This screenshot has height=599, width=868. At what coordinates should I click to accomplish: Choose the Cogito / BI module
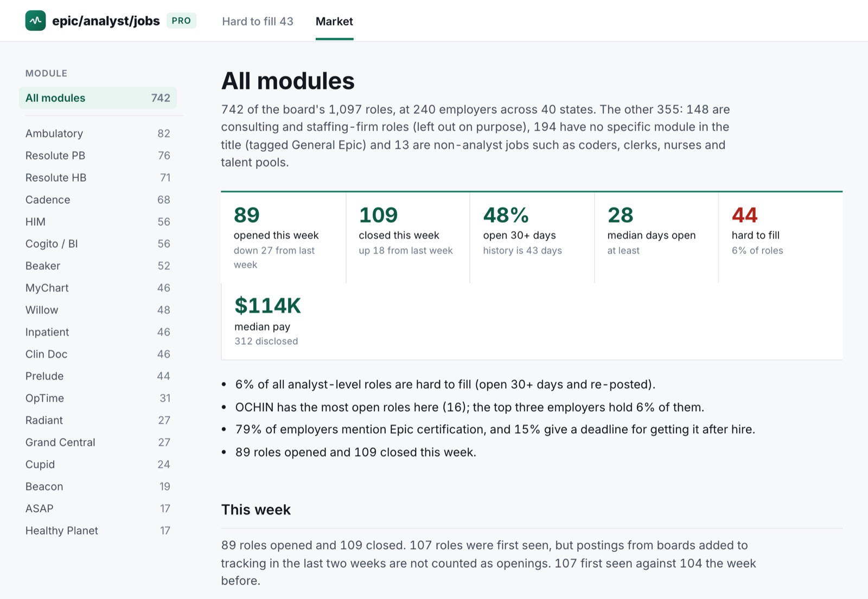(x=98, y=244)
